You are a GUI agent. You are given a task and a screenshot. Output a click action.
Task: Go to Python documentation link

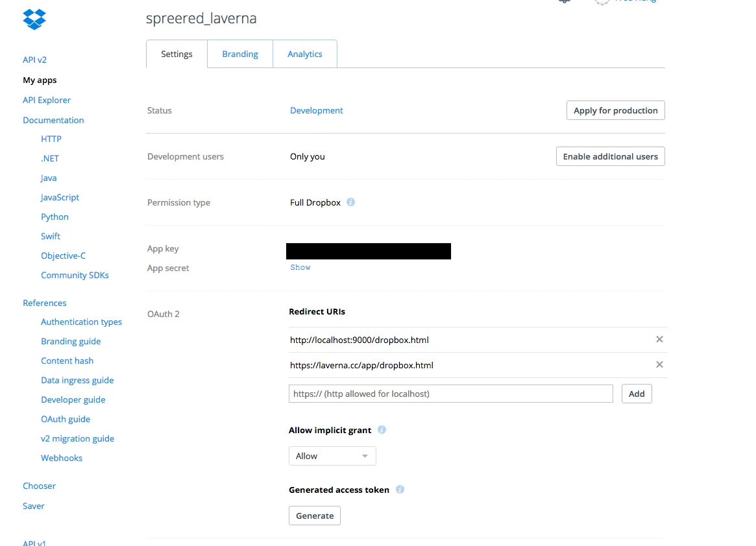[55, 217]
